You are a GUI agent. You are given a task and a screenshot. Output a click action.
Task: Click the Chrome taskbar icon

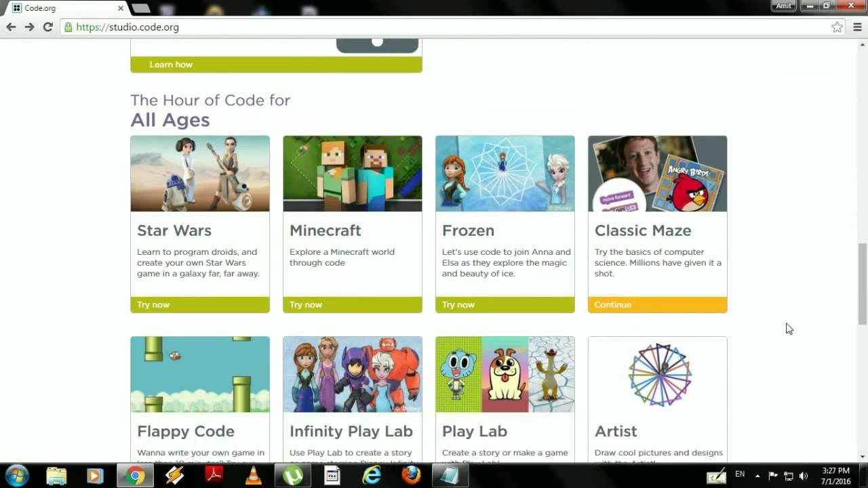(135, 476)
